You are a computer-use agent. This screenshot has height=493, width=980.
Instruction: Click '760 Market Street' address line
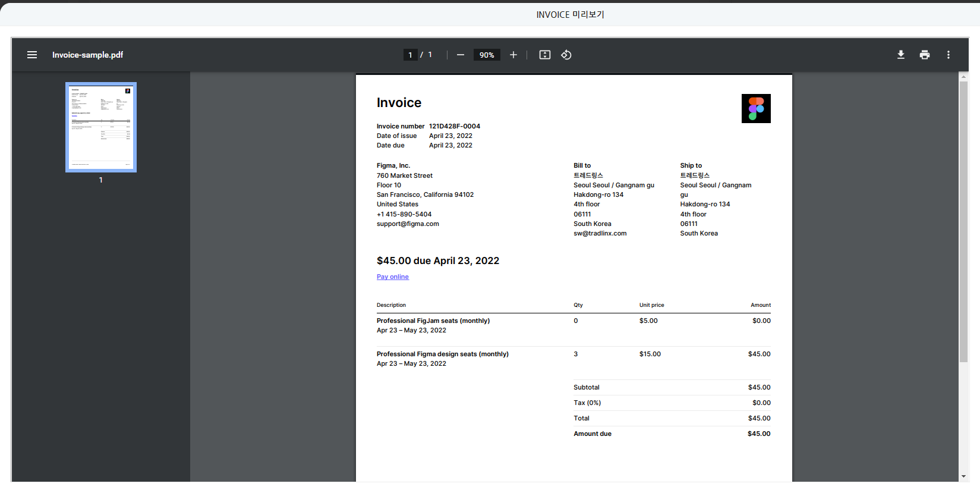(405, 175)
